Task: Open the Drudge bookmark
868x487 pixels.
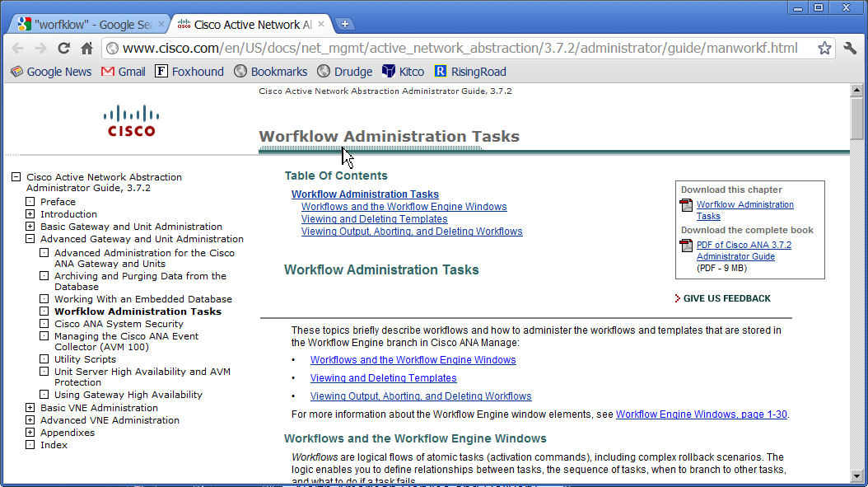Action: pos(345,72)
